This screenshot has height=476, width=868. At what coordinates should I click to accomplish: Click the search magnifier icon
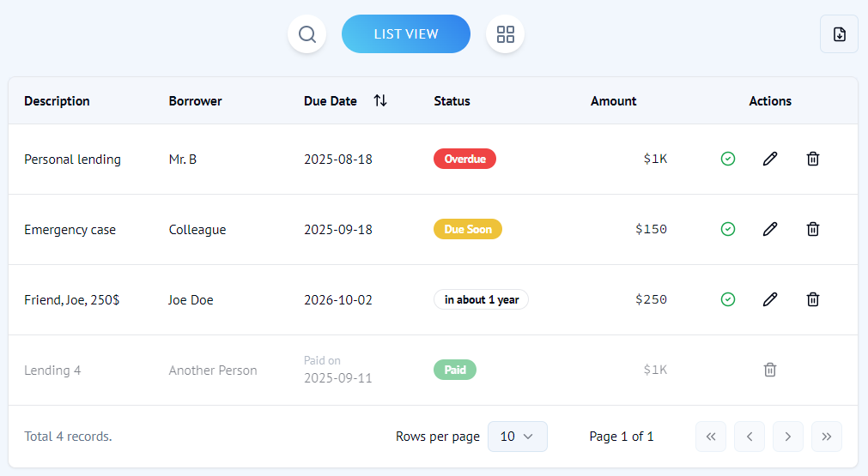point(307,34)
